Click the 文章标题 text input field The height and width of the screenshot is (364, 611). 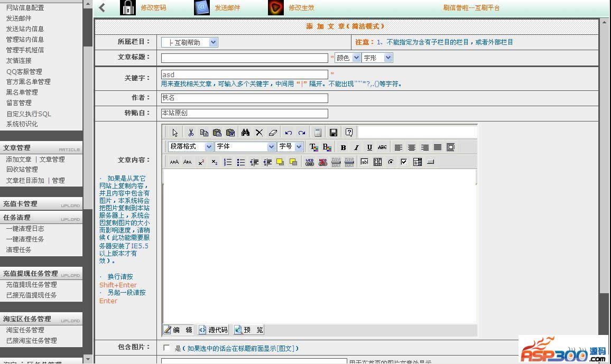244,58
